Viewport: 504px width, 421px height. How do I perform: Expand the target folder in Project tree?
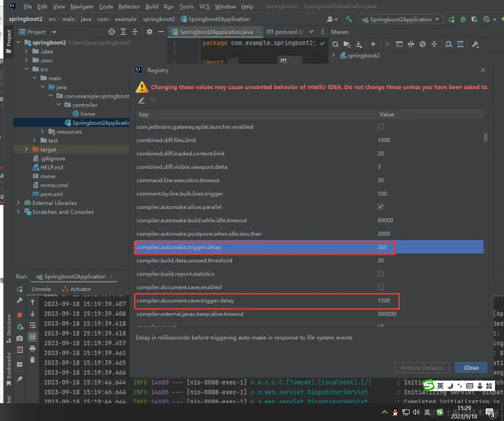tap(26, 149)
